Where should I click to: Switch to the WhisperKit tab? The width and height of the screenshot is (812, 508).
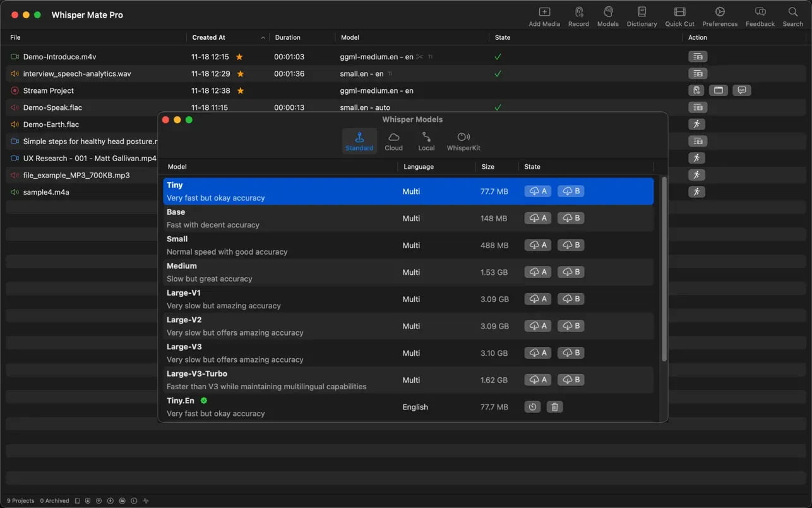(463, 142)
